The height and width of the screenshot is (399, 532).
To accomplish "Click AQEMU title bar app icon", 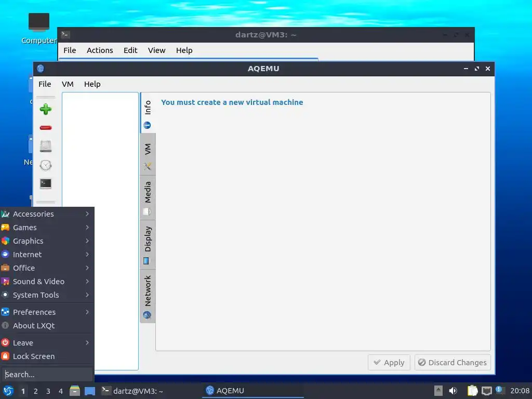I will (x=41, y=69).
